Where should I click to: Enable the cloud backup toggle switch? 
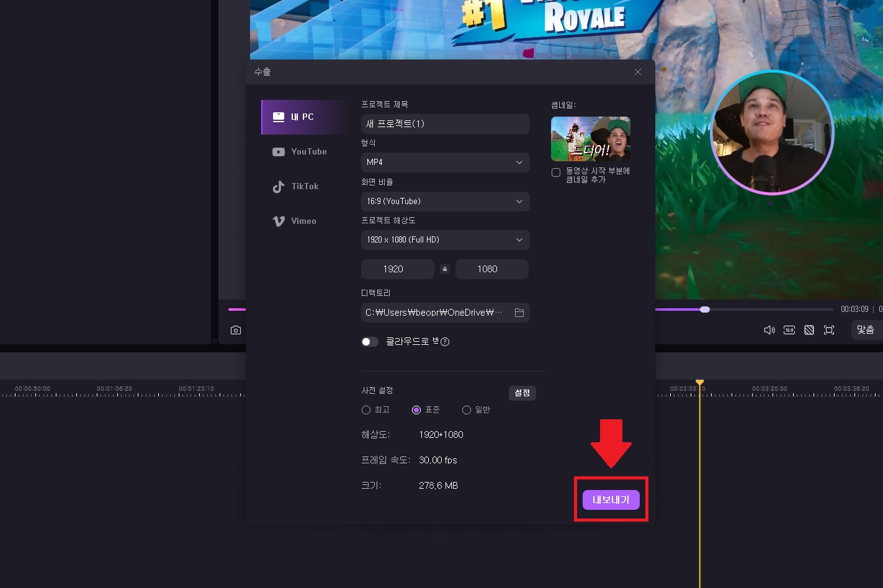(370, 342)
